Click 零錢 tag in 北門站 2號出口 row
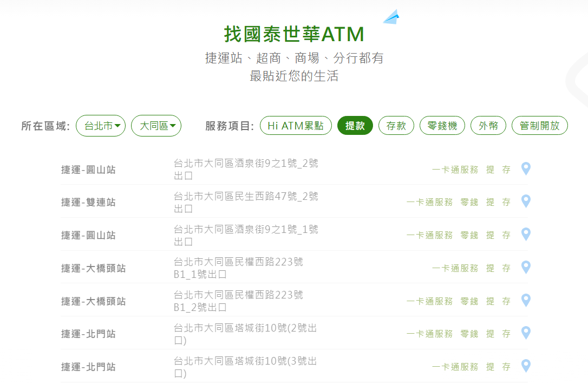 [x=469, y=334]
